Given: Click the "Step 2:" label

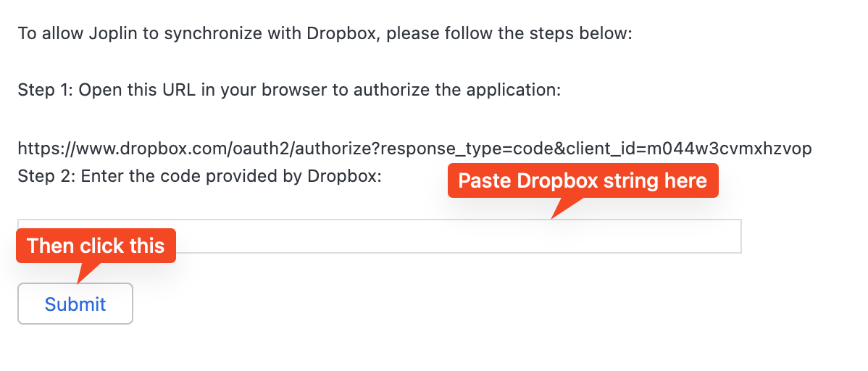Looking at the screenshot, I should 46,177.
